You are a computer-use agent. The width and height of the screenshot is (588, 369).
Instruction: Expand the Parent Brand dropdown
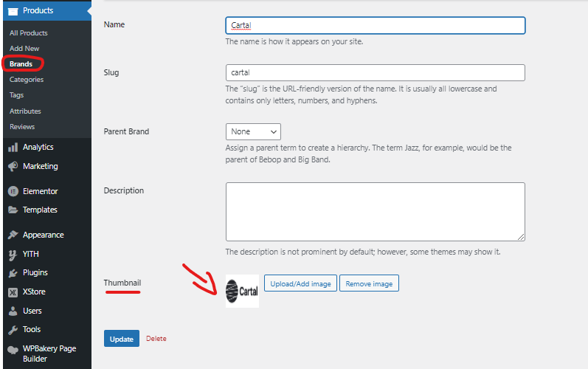point(253,131)
